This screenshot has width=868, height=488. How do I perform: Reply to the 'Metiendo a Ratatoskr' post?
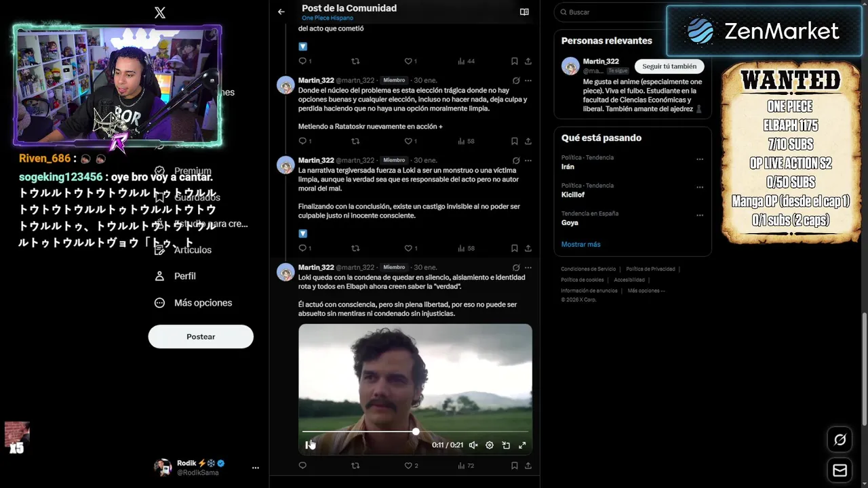[x=302, y=141]
